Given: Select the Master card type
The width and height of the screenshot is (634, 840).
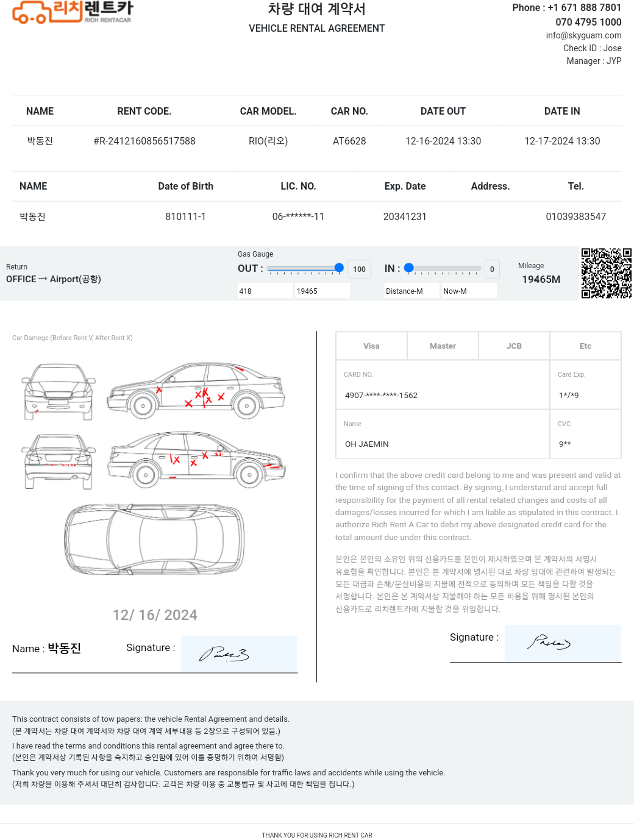Looking at the screenshot, I should (x=443, y=346).
